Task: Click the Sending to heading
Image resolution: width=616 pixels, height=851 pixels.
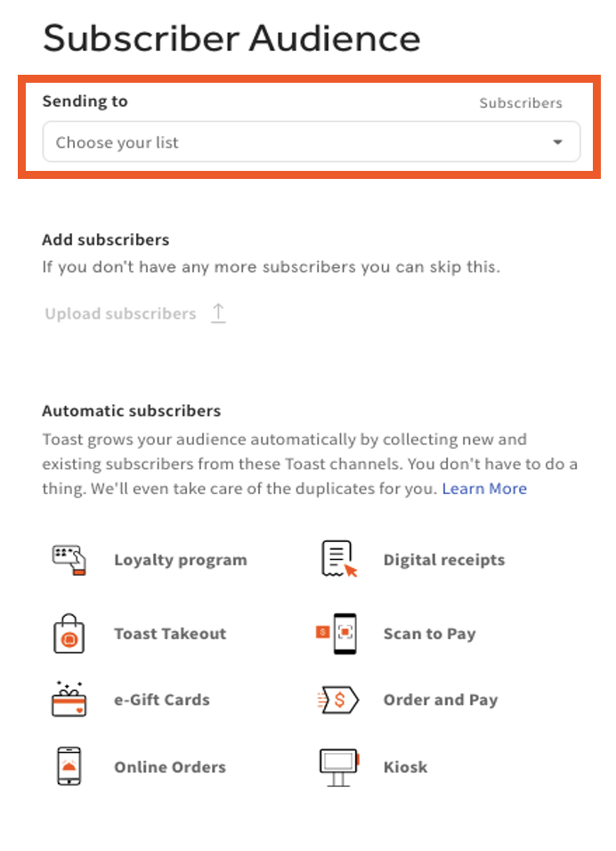Action: click(x=85, y=101)
